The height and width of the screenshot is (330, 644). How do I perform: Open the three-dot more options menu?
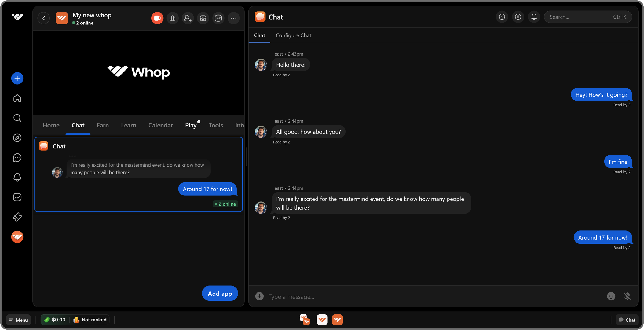pos(233,18)
